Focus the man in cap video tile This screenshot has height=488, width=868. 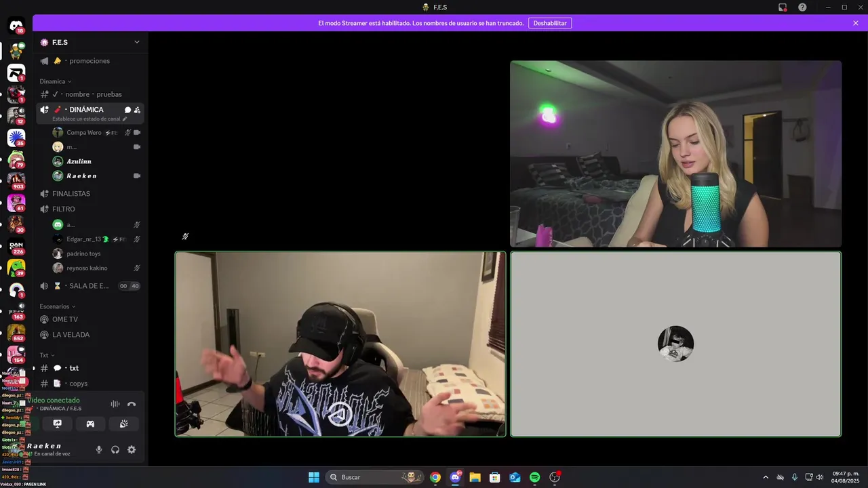[x=340, y=344]
